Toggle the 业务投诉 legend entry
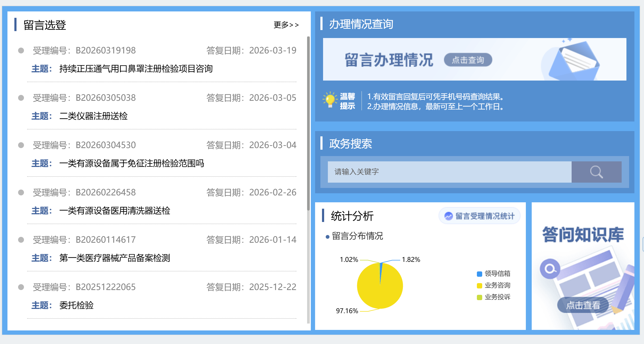The width and height of the screenshot is (644, 344). pyautogui.click(x=497, y=297)
